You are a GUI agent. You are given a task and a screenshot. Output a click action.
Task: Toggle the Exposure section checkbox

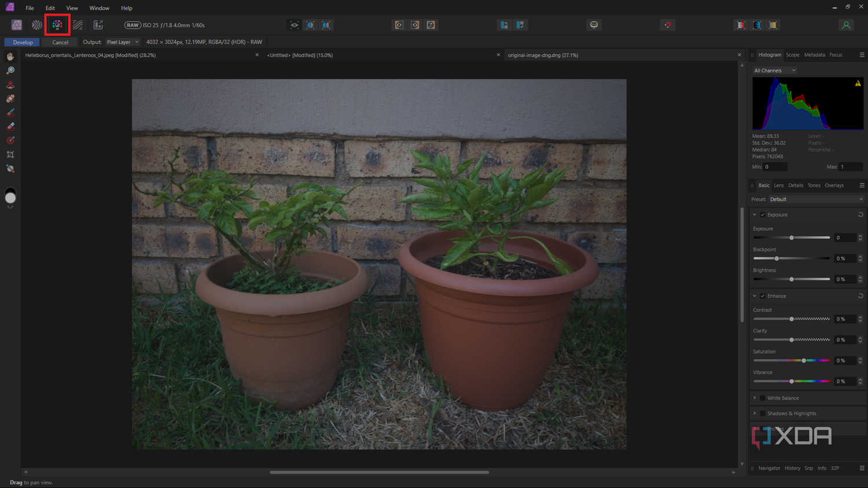[x=763, y=215]
